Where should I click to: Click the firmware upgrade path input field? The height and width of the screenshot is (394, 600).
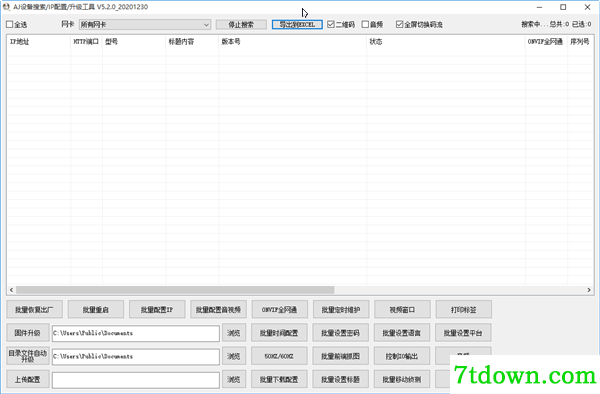pos(136,333)
